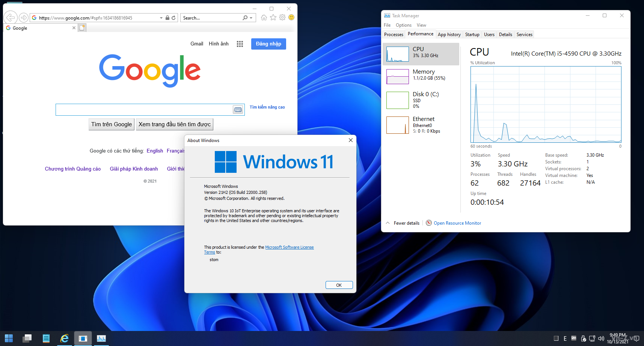Image resolution: width=644 pixels, height=346 pixels.
Task: Open the IE Home page icon
Action: (264, 18)
